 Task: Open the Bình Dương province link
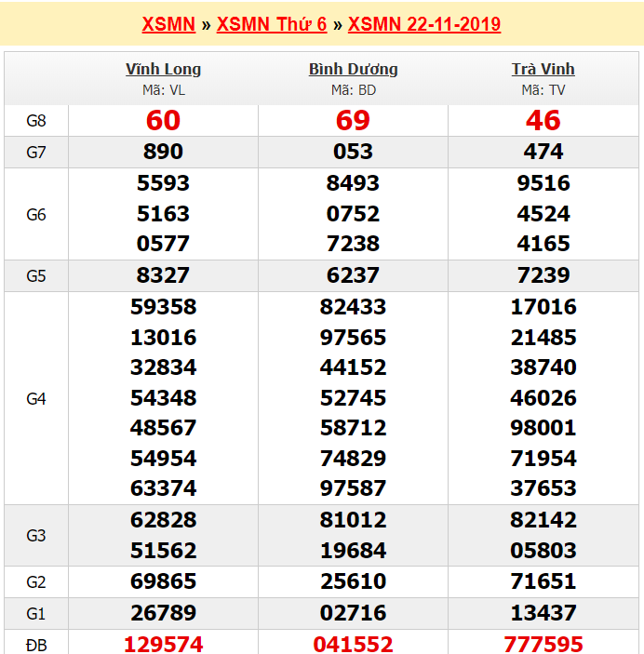click(353, 69)
